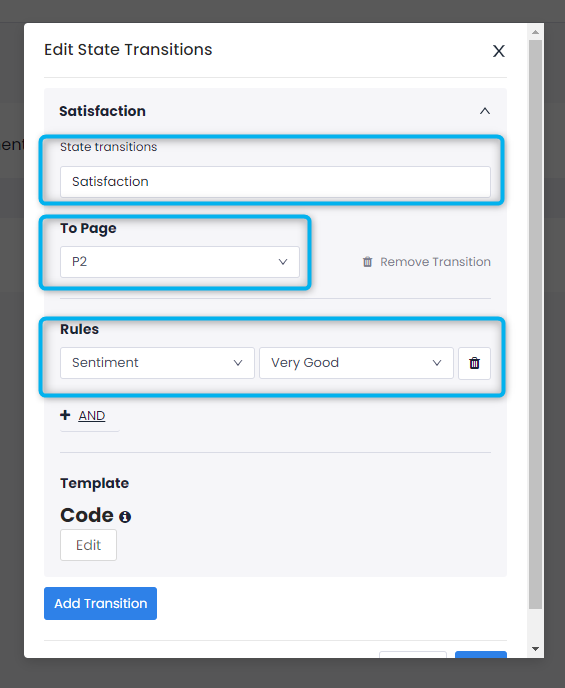The height and width of the screenshot is (688, 565).
Task: Collapse the Satisfaction section chevron
Action: 485,111
